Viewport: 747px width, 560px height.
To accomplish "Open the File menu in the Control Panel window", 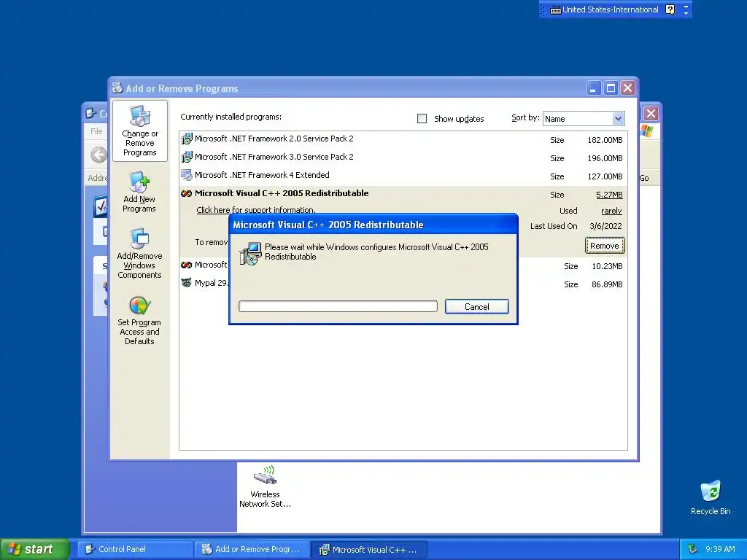I will (96, 131).
